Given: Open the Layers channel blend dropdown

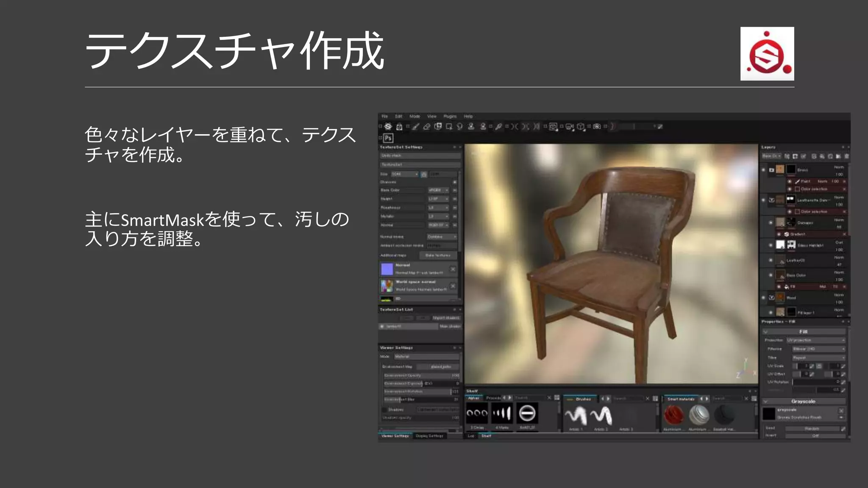Looking at the screenshot, I should (x=772, y=156).
